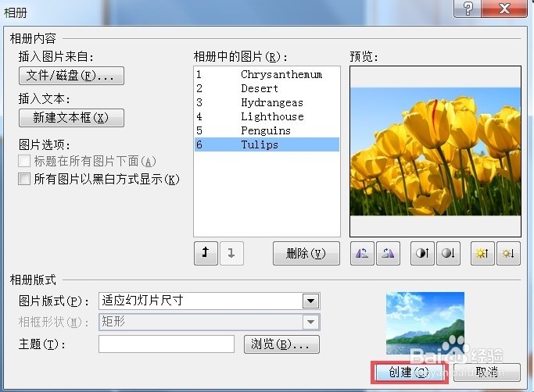The image size is (534, 392).
Task: Click the 新建文本框 button
Action: pos(71,118)
